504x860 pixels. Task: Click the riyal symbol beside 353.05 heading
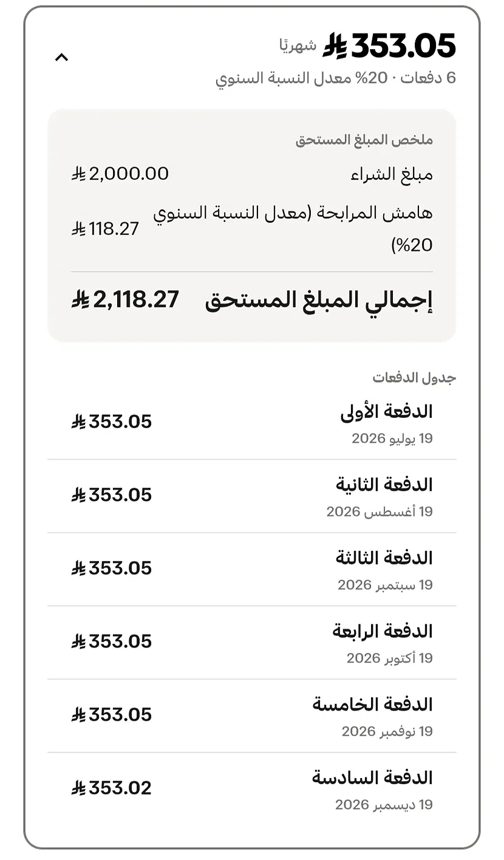[x=335, y=46]
